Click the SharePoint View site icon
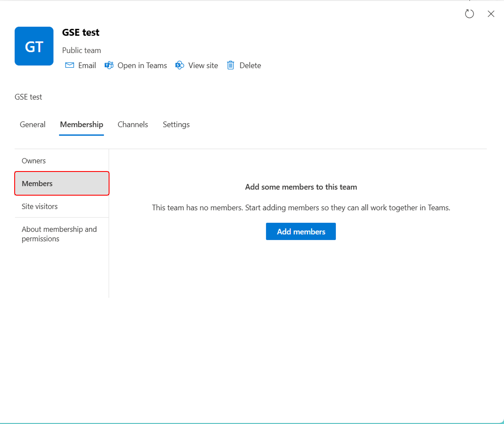 pyautogui.click(x=180, y=65)
